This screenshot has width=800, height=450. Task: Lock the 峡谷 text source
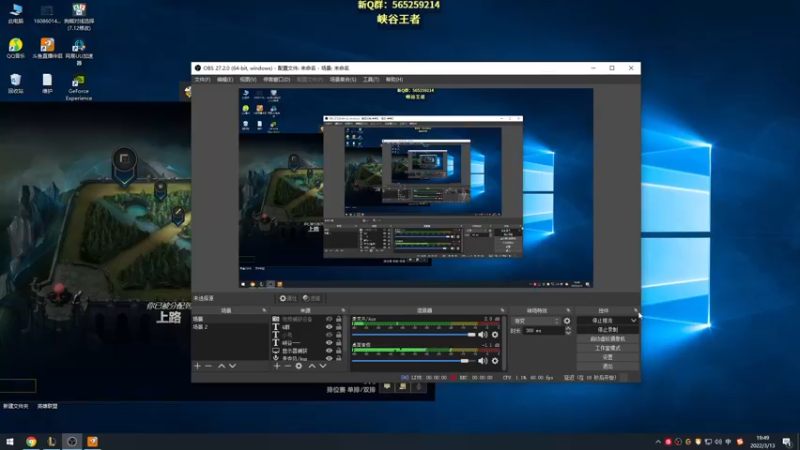click(x=338, y=342)
